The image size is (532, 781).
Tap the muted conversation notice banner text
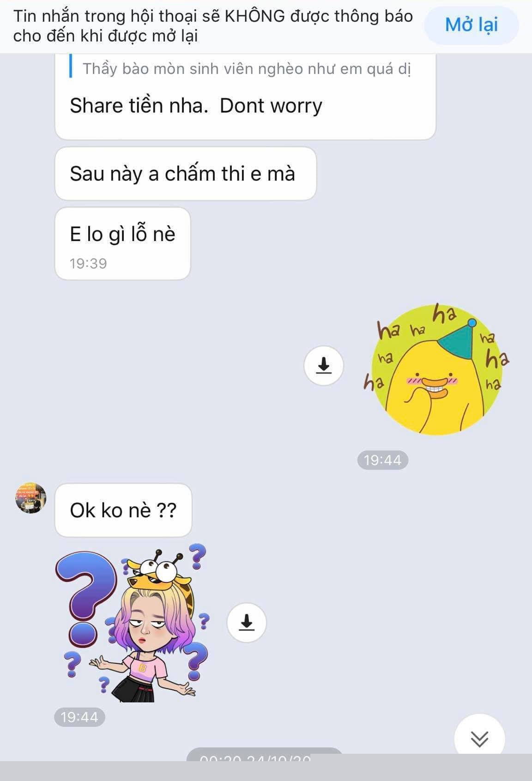click(212, 26)
